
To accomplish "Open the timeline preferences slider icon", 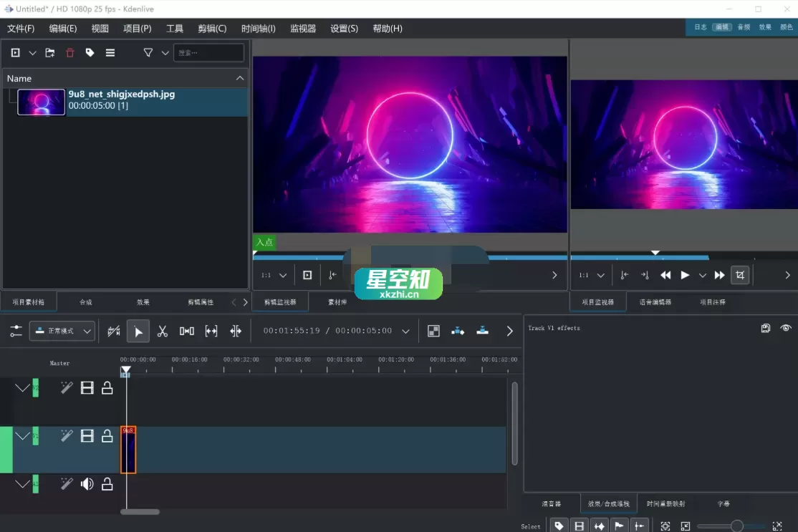I will (16, 331).
